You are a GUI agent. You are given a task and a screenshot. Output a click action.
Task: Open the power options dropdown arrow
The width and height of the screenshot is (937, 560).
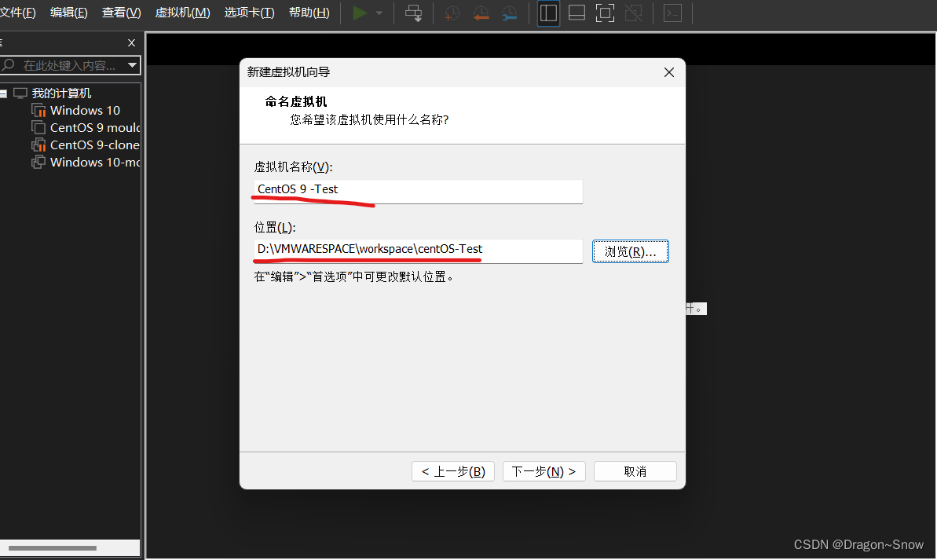click(379, 13)
